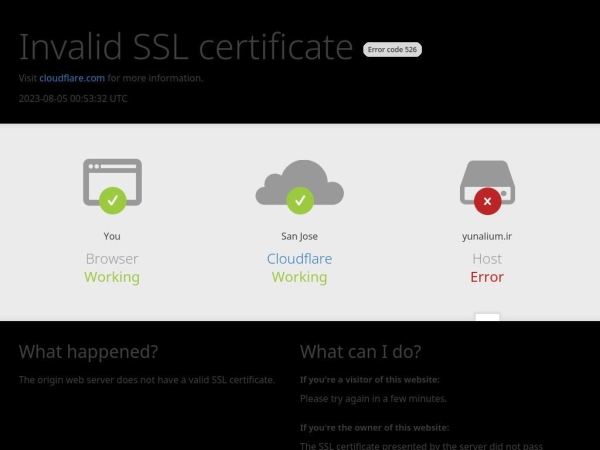Image resolution: width=600 pixels, height=450 pixels.
Task: Select the timestamp 2023-08-05 00:53:32 UTC
Action: tap(73, 98)
